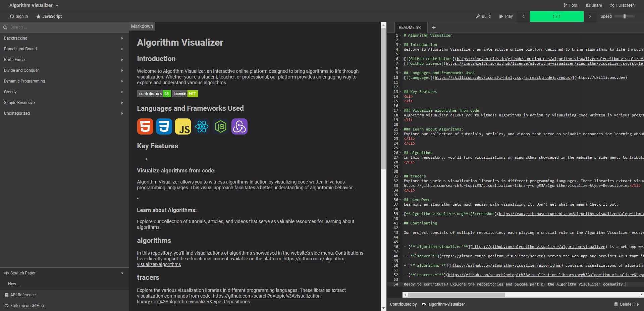Select the Markdown tab
Screen dimensions: 644x311
click(x=142, y=26)
